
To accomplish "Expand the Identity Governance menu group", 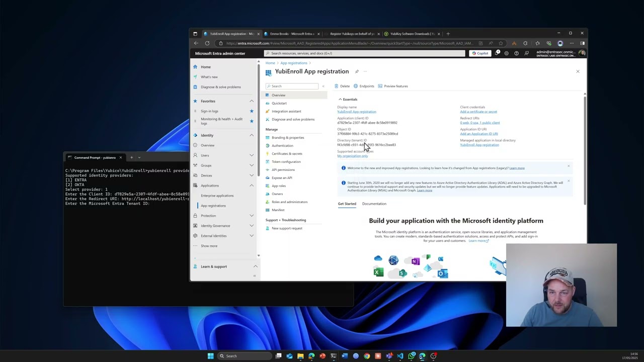I will click(x=252, y=226).
